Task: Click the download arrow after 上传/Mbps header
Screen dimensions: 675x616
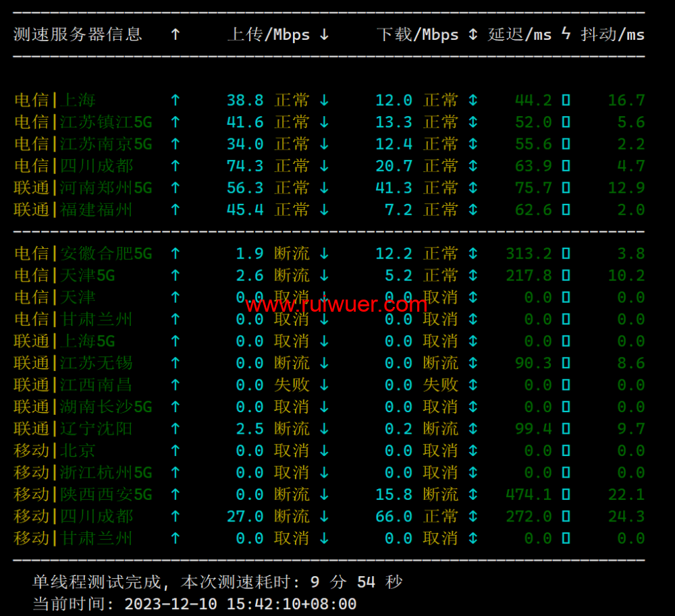Action: 324,34
